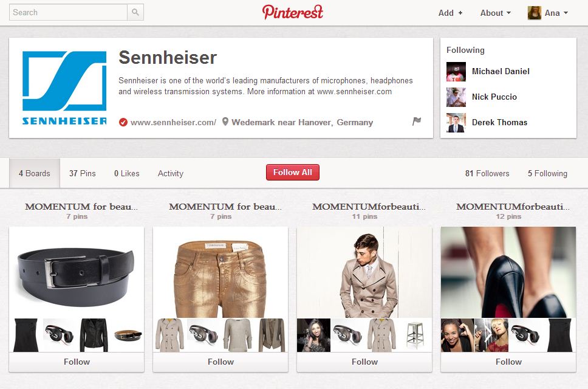Expand the About dropdown
Image resolution: width=588 pixels, height=389 pixels.
[496, 13]
